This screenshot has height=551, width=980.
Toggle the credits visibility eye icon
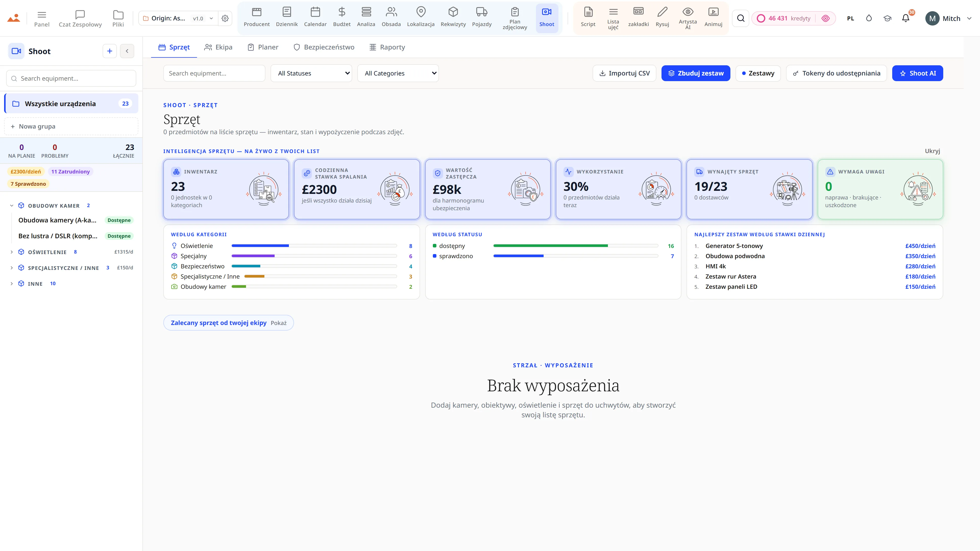tap(825, 18)
